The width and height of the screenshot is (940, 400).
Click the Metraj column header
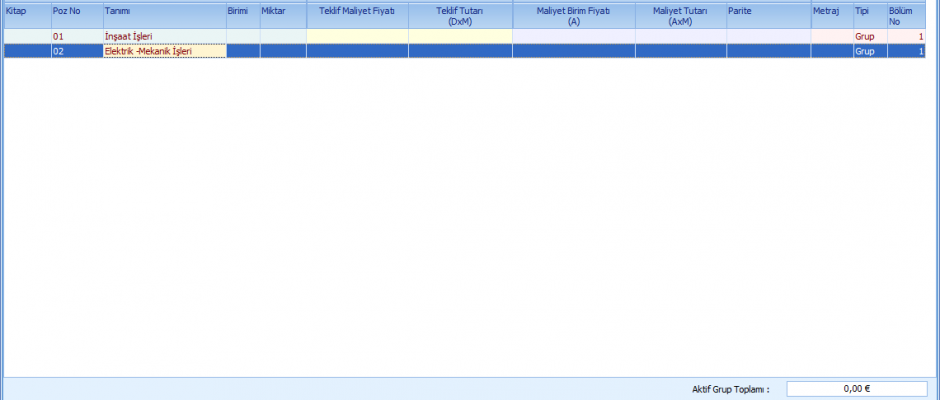pyautogui.click(x=830, y=15)
